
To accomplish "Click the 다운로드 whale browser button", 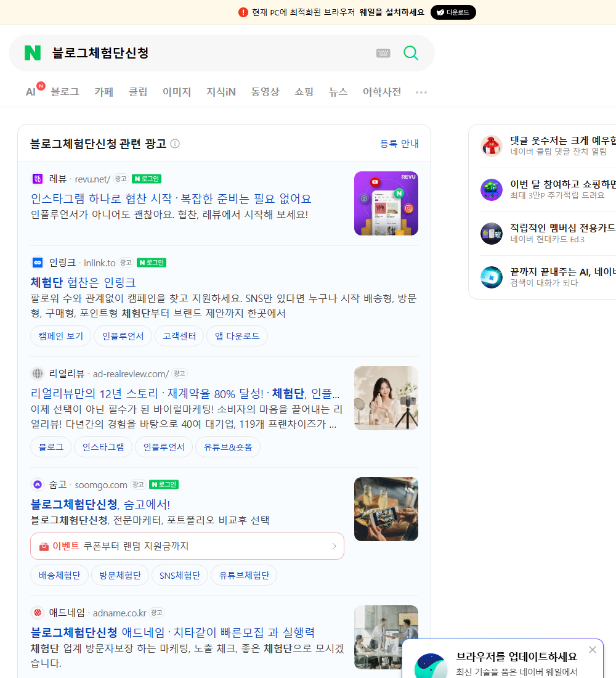I will pos(453,12).
